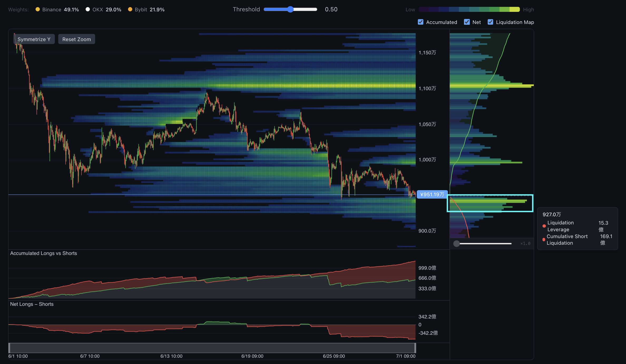Viewport: 626px width, 364px height.
Task: Click the Low-High heatmap color legend
Action: pos(469,9)
